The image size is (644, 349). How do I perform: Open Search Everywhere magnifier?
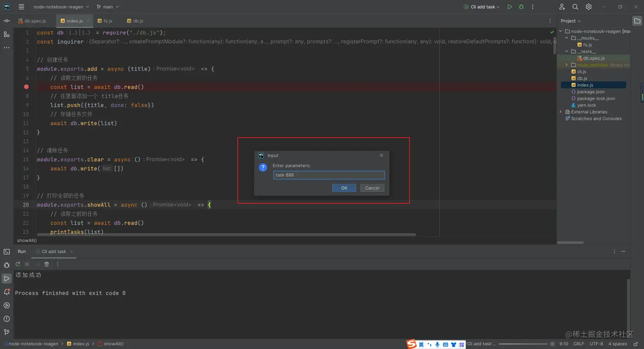575,7
